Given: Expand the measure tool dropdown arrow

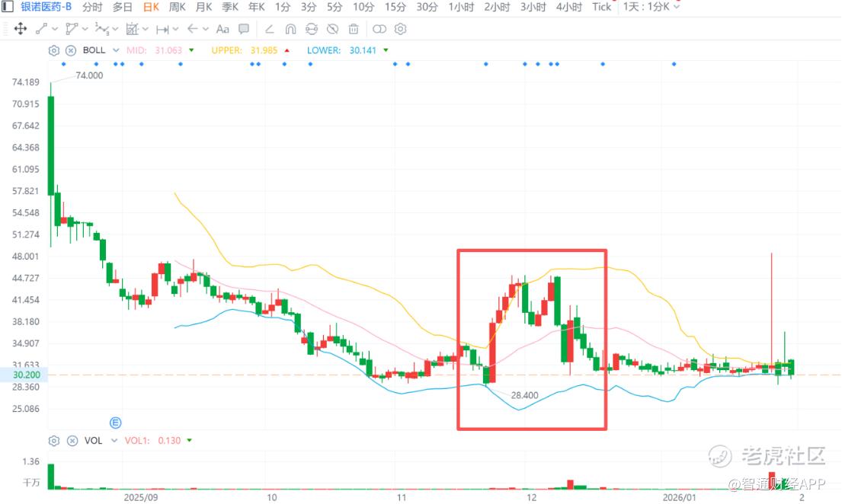Looking at the screenshot, I should [x=175, y=30].
